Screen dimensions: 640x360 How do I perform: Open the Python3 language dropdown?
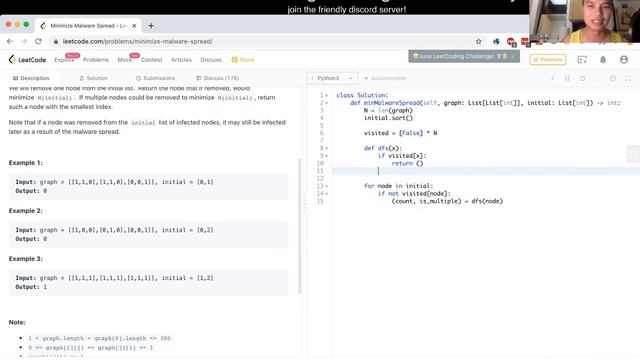tap(332, 78)
